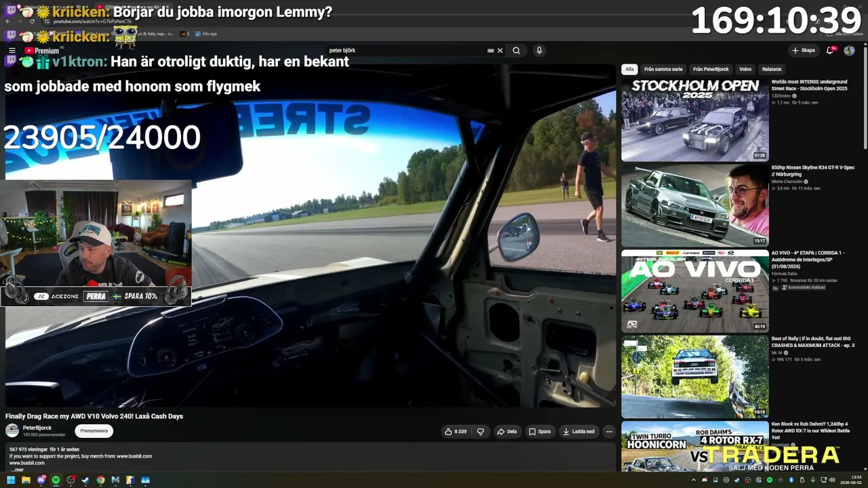This screenshot has width=868, height=488.
Task: Open YouTube notifications bell
Action: (830, 51)
